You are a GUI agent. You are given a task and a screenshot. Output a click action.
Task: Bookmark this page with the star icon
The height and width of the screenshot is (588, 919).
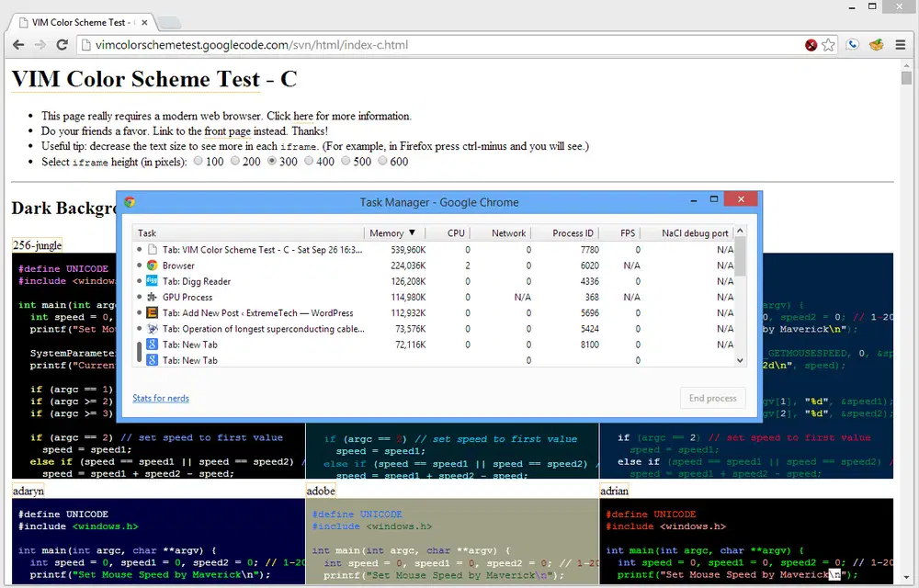828,45
